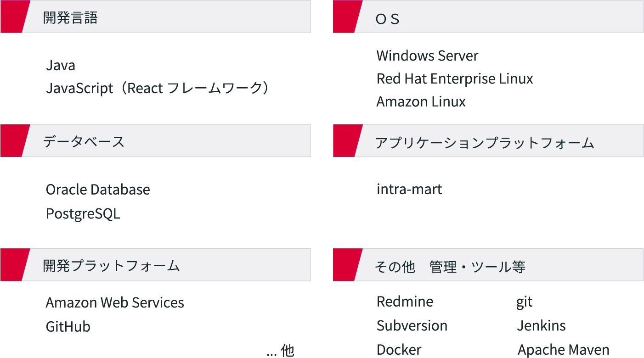The height and width of the screenshot is (358, 644).
Task: Click the red accent beside データベース header
Action: click(x=13, y=141)
